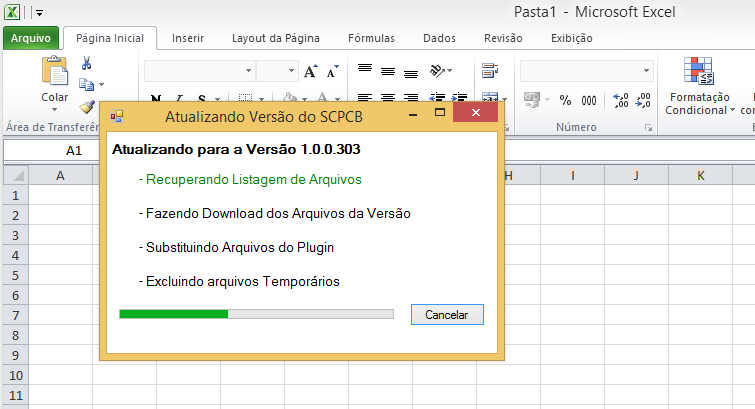Switch to the Inserir tab

click(x=188, y=38)
